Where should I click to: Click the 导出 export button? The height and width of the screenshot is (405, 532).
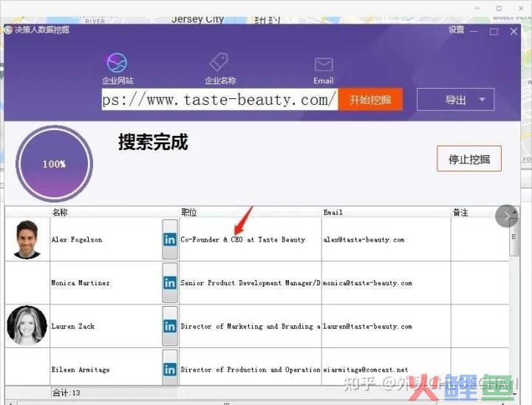(455, 100)
